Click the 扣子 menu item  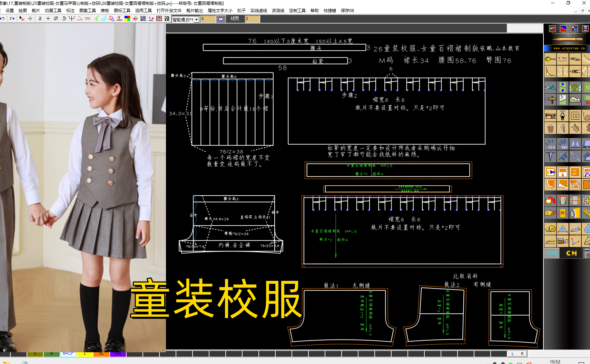[242, 11]
